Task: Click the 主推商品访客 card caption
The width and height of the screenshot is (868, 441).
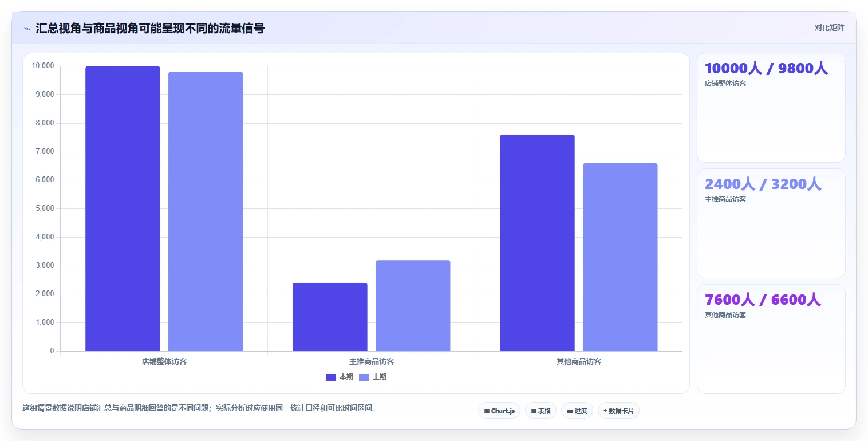Action: (725, 199)
